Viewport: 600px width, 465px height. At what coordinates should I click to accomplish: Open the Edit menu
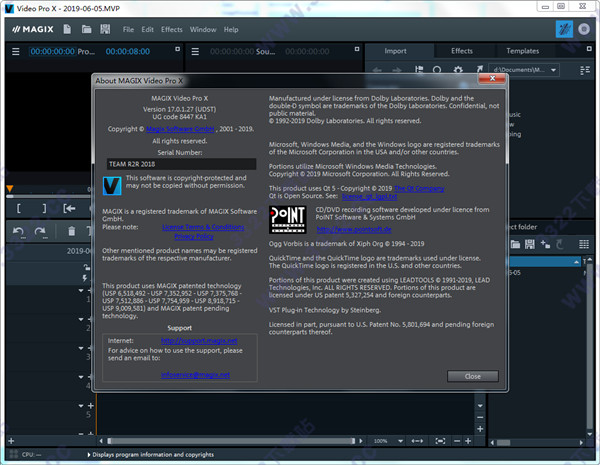pyautogui.click(x=147, y=29)
